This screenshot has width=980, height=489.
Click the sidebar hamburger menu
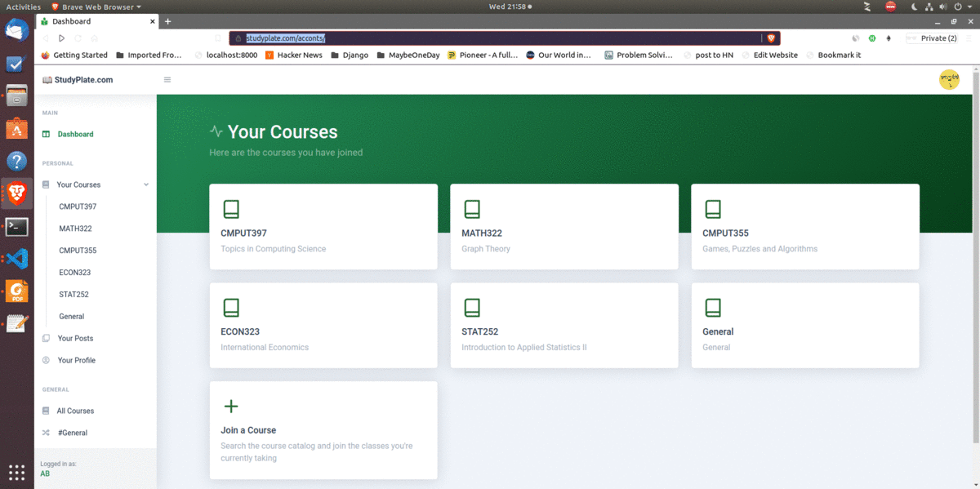pos(167,79)
